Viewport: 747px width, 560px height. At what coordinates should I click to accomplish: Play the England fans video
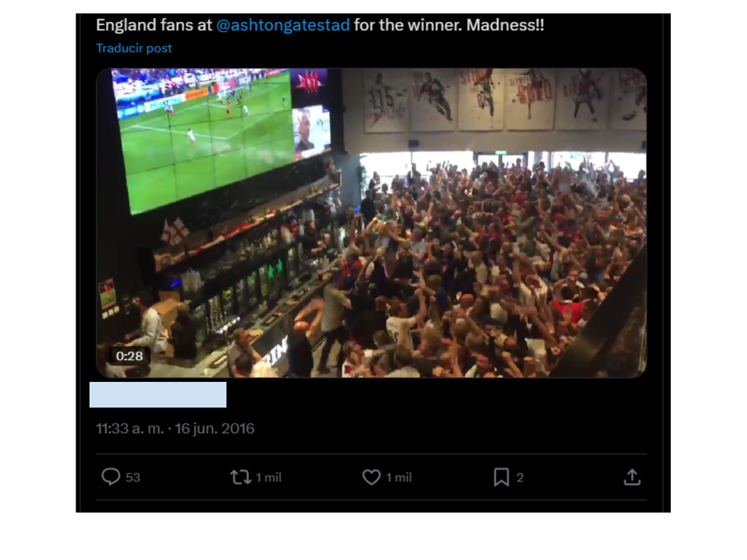point(371,223)
